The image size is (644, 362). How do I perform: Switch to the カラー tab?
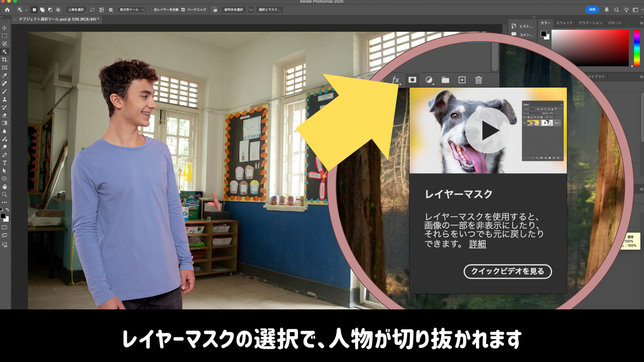546,23
